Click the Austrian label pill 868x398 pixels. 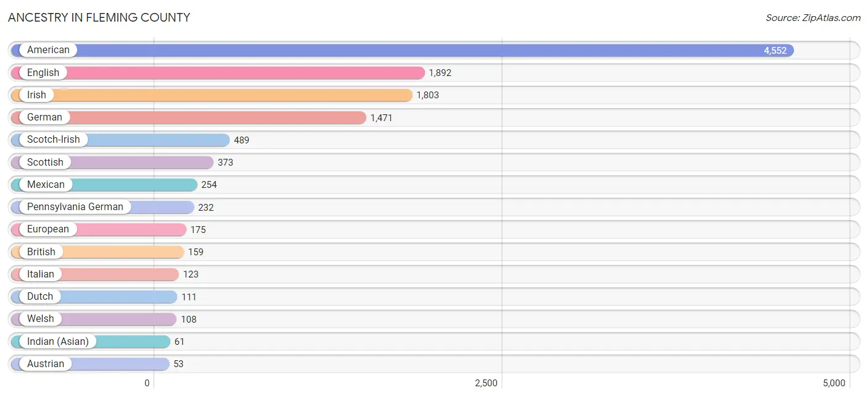pos(45,364)
